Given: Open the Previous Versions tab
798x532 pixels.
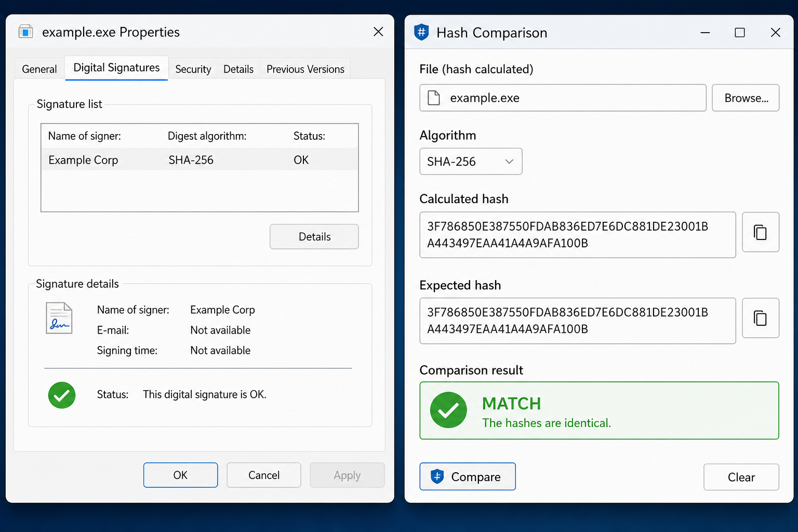Looking at the screenshot, I should point(305,69).
